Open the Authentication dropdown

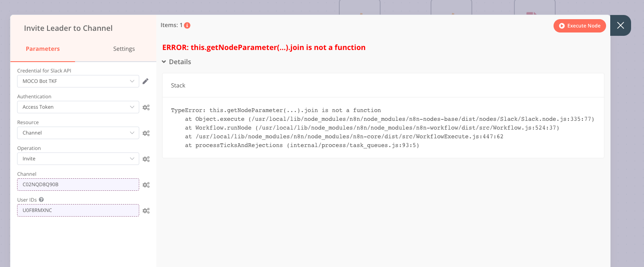point(78,107)
